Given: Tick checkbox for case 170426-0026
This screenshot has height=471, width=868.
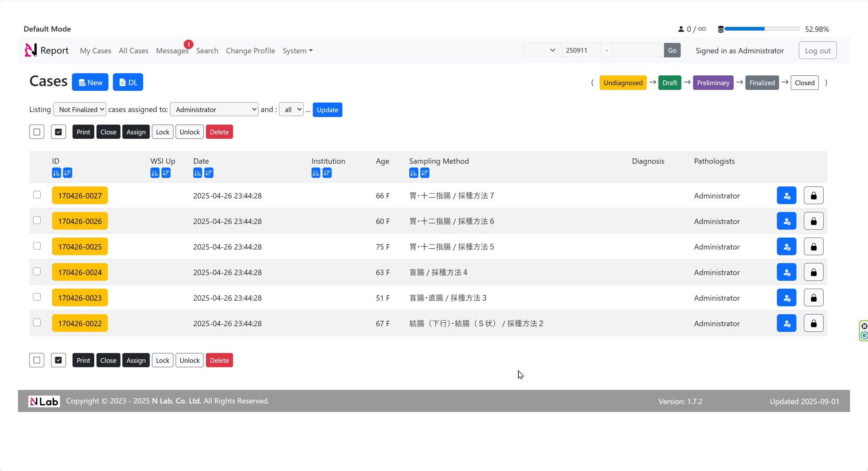Looking at the screenshot, I should (37, 221).
